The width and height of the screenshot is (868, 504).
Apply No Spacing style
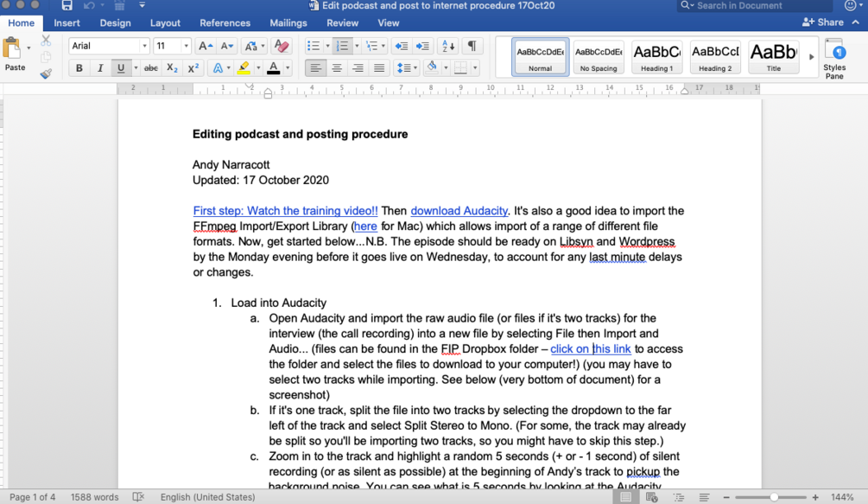[599, 56]
